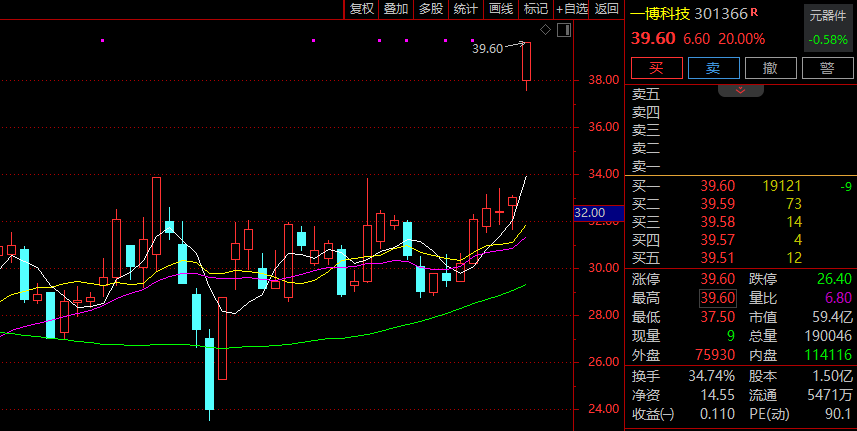The width and height of the screenshot is (857, 431).
Task: Click the blue 32.00 price axis marker
Action: coord(589,213)
